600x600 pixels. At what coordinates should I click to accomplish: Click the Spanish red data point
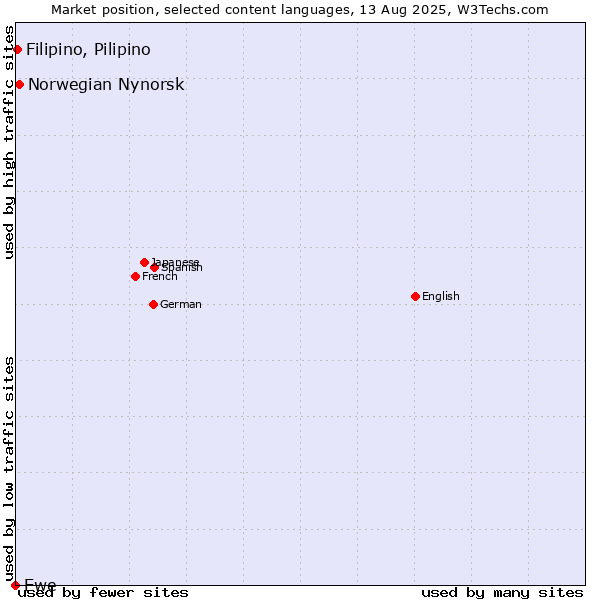tap(155, 267)
